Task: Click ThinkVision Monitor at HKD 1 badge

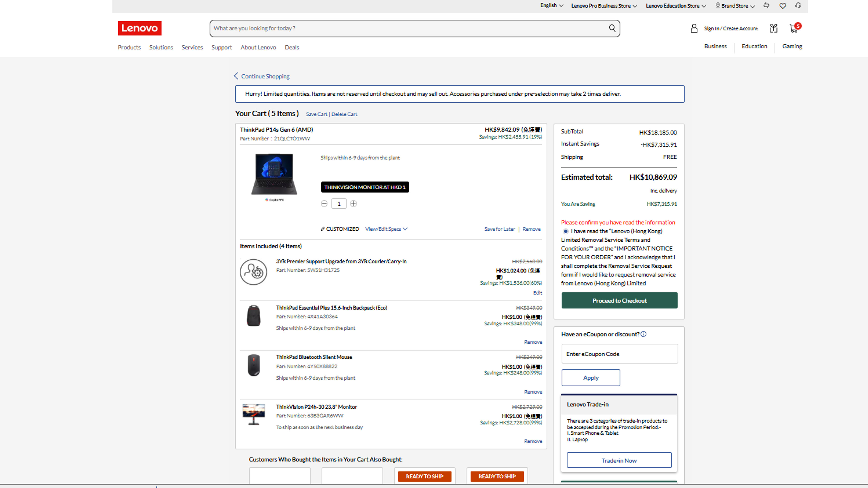Action: 365,187
